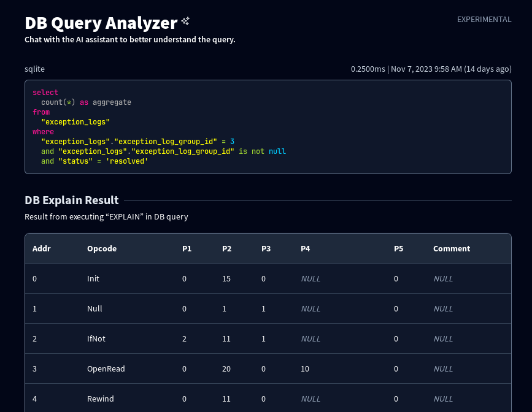Select the IfNot opcode row

(268, 338)
